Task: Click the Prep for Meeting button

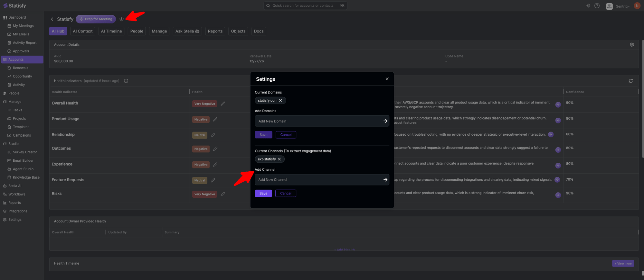Action: 96,19
